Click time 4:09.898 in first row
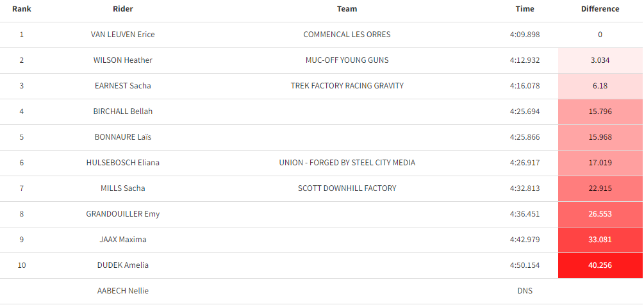This screenshot has height=305, width=644. (525, 35)
